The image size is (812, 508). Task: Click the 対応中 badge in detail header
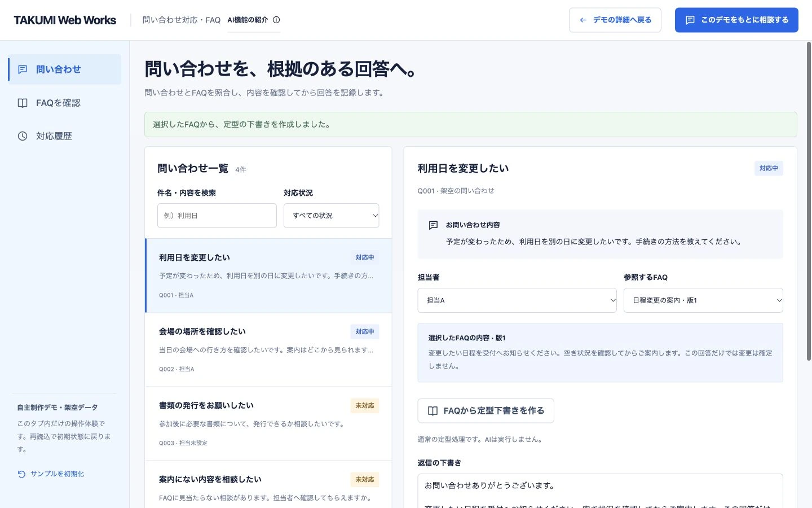click(x=769, y=168)
